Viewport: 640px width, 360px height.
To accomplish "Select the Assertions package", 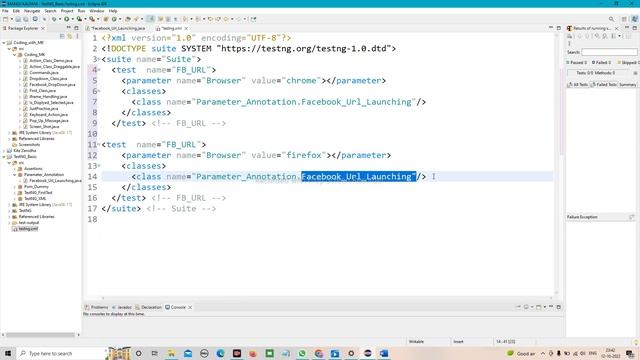I will click(30, 169).
